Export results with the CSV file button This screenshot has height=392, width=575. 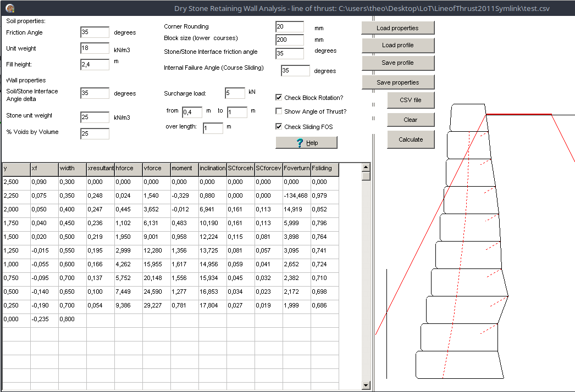[411, 100]
